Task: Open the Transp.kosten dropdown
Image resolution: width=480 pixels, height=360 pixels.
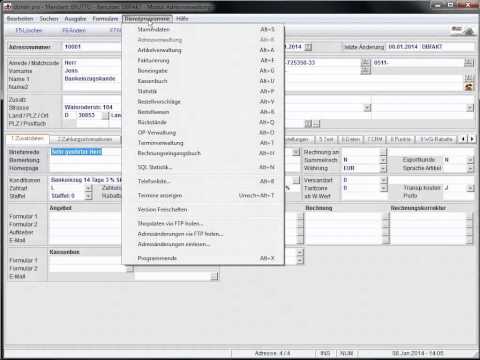Action: pyautogui.click(x=470, y=188)
